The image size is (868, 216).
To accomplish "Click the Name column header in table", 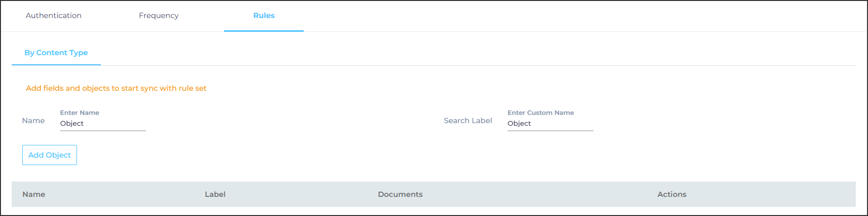I will pos(33,194).
